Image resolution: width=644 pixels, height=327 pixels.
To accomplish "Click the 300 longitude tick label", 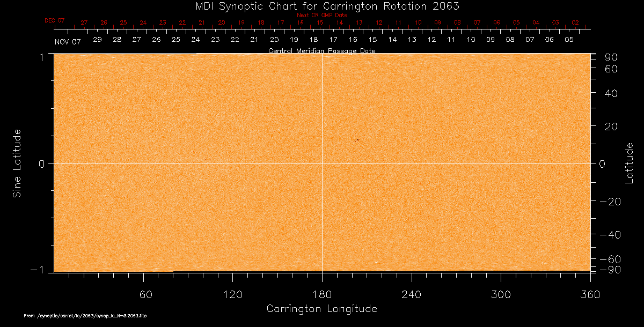I will point(500,295).
